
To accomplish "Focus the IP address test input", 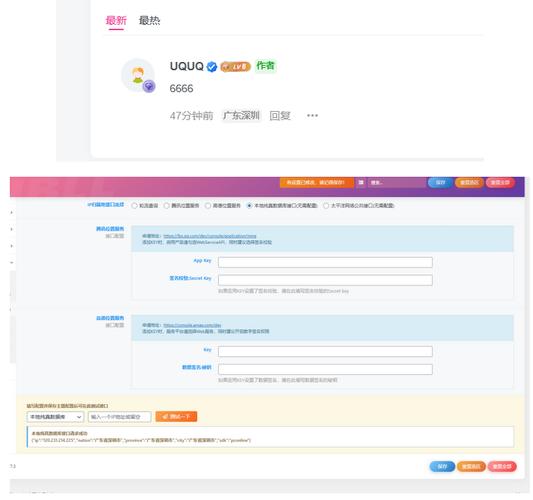I will [120, 417].
